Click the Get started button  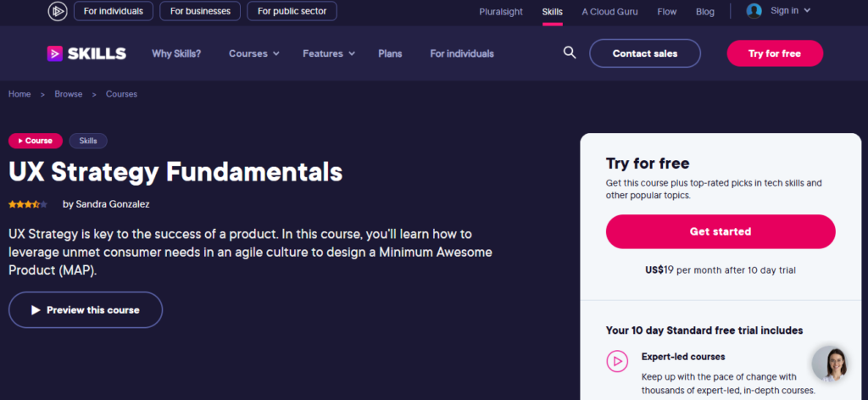coord(721,232)
